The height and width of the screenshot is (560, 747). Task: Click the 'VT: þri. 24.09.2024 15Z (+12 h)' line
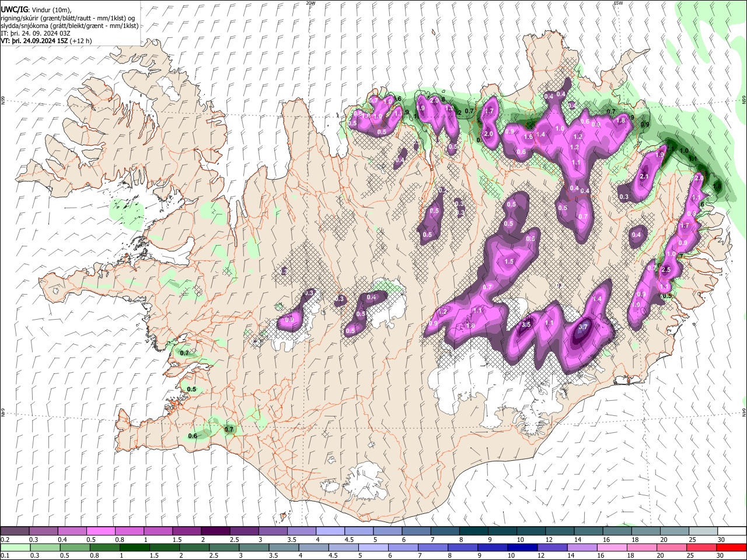pyautogui.click(x=46, y=41)
